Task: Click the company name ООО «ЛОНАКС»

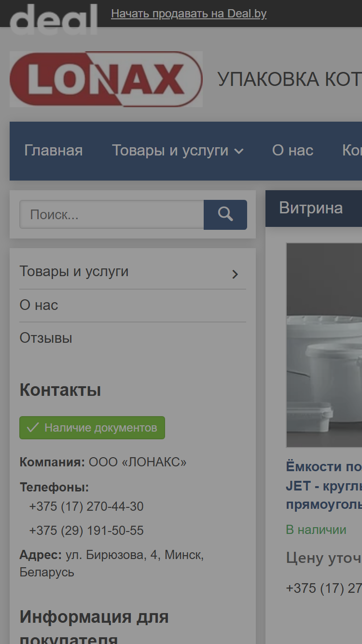Action: tap(138, 462)
